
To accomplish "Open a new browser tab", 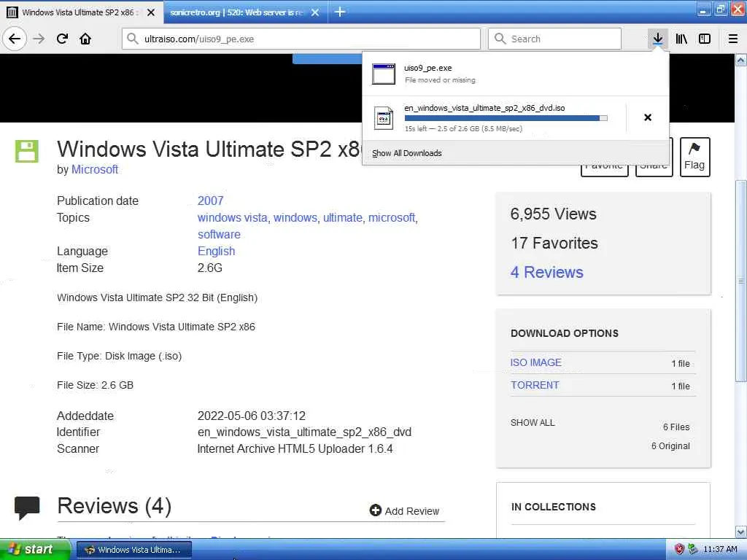I will tap(340, 12).
